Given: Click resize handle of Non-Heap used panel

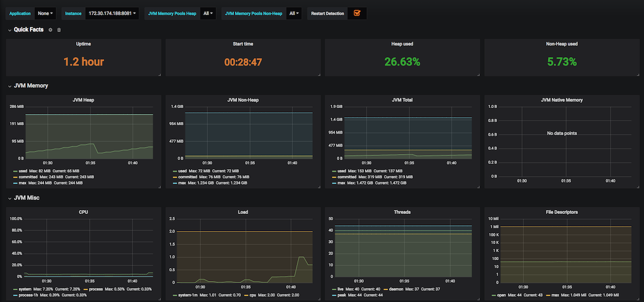Looking at the screenshot, I should tap(639, 75).
